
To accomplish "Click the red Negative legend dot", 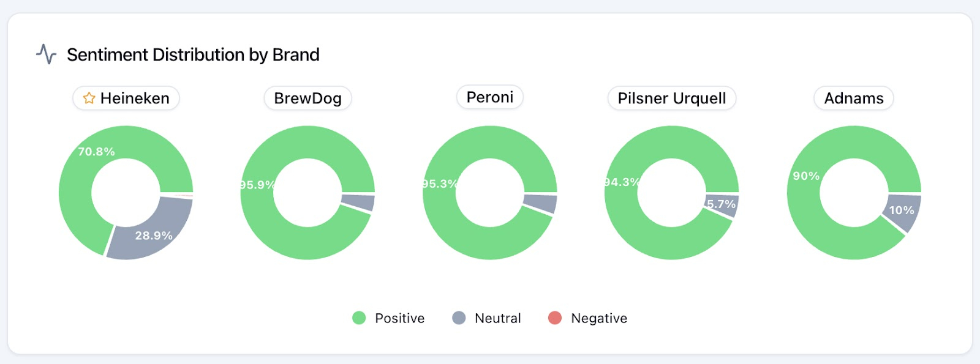I will (555, 318).
